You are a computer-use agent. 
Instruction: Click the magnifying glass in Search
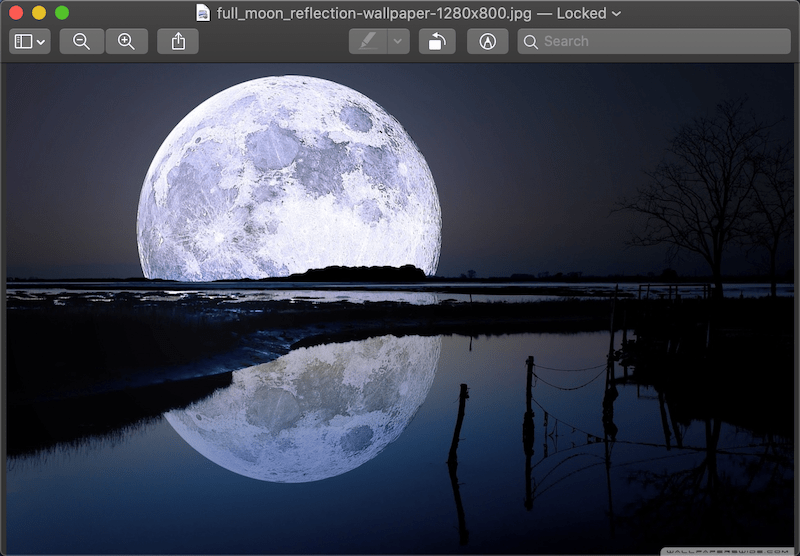tap(531, 41)
